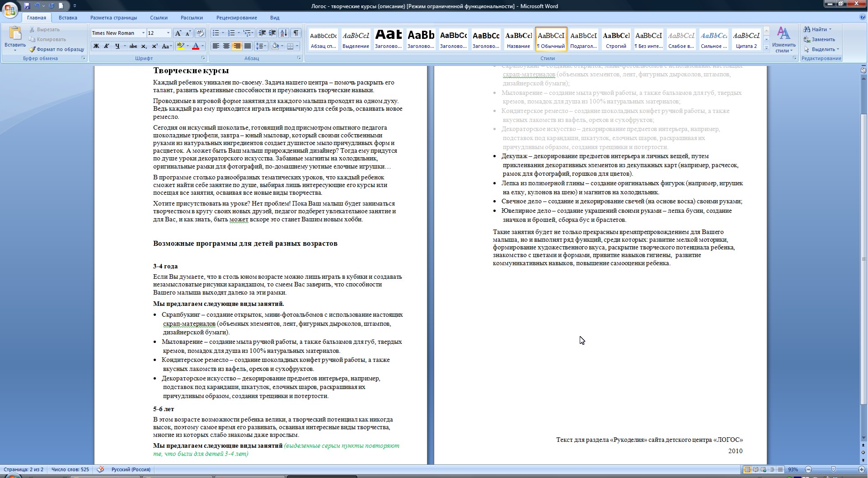Decrease paragraph indent
Screen dimensions: 868x478
262,33
